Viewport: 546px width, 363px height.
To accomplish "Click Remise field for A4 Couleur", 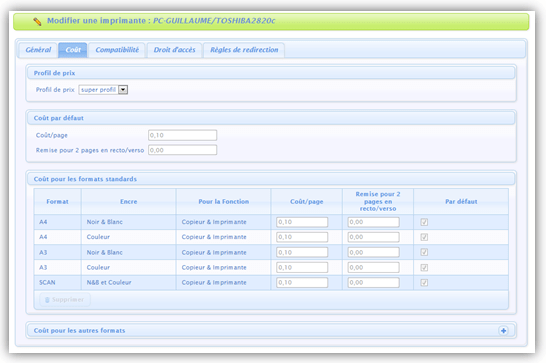I will 373,237.
